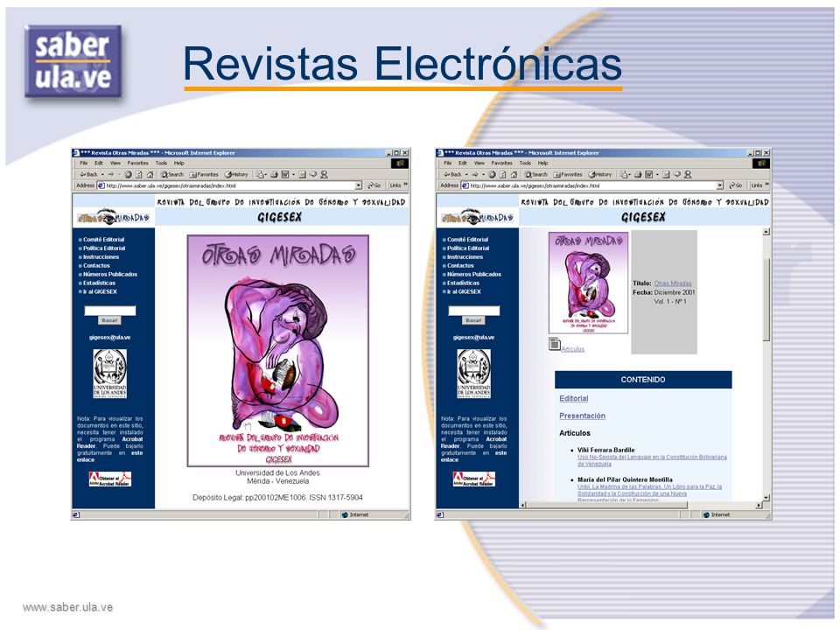
Task: Open Ir al GIGESEX link in the right window sidebar
Action: coord(464,291)
